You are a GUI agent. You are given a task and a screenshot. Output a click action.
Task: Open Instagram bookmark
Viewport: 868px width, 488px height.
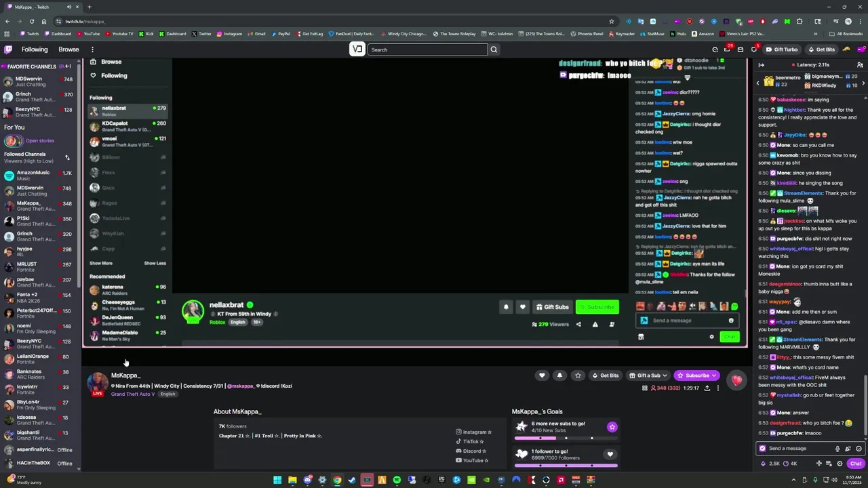[x=229, y=34]
